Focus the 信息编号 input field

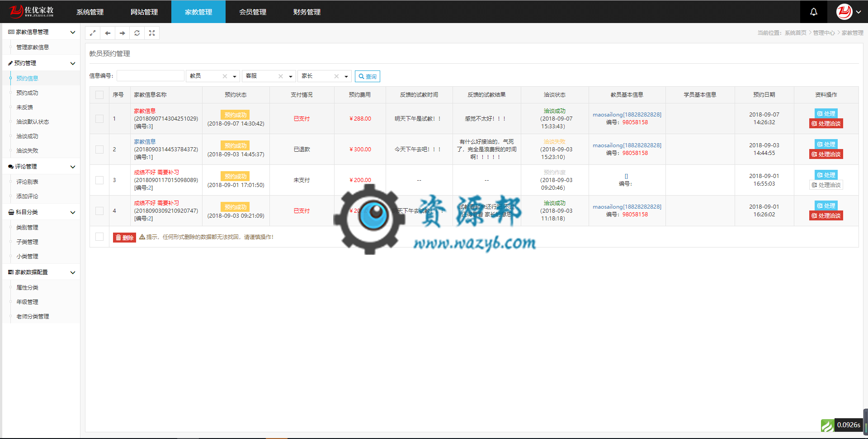coord(151,76)
